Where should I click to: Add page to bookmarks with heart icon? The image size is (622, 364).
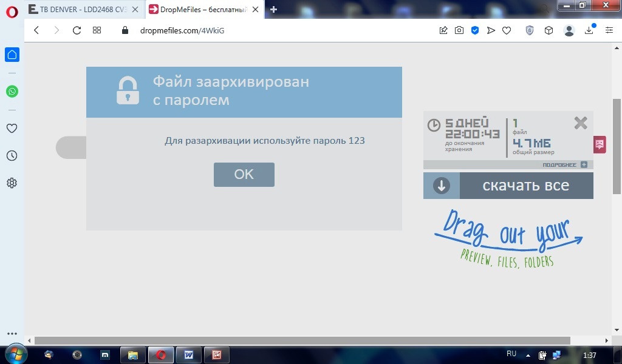coord(507,30)
